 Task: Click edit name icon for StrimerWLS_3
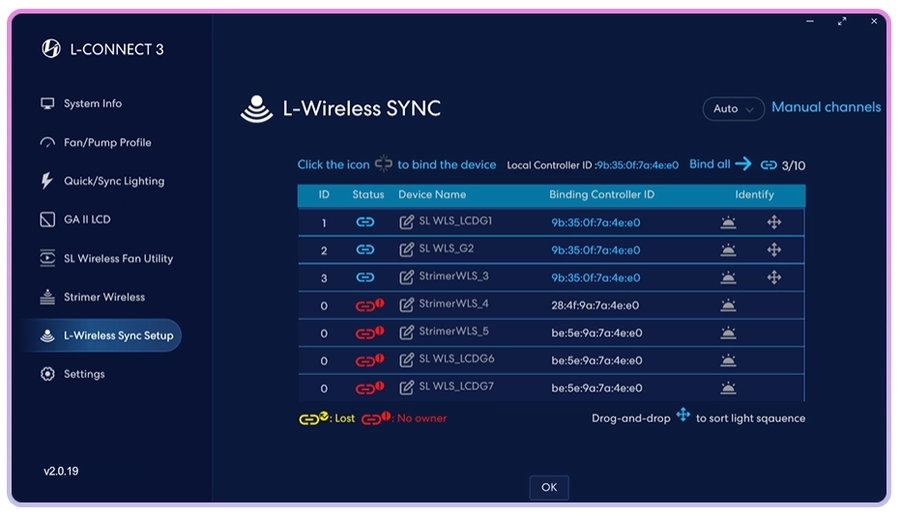pyautogui.click(x=406, y=277)
